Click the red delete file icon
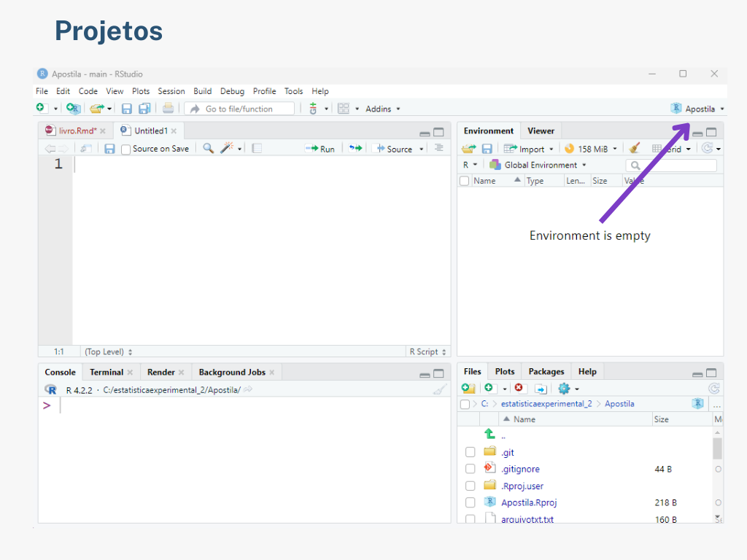The image size is (747, 560). pos(519,389)
